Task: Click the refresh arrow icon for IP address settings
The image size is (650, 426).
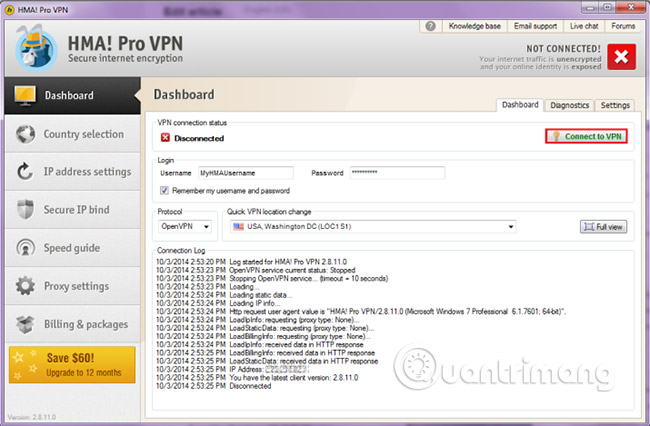Action: [25, 171]
